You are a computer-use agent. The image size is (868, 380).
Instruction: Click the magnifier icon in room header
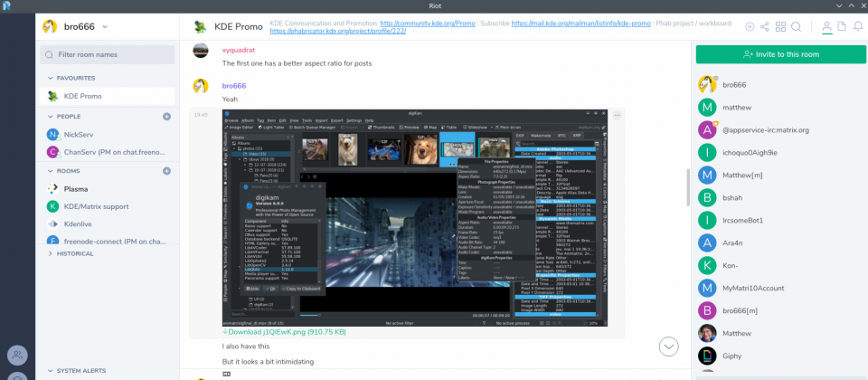(x=796, y=26)
